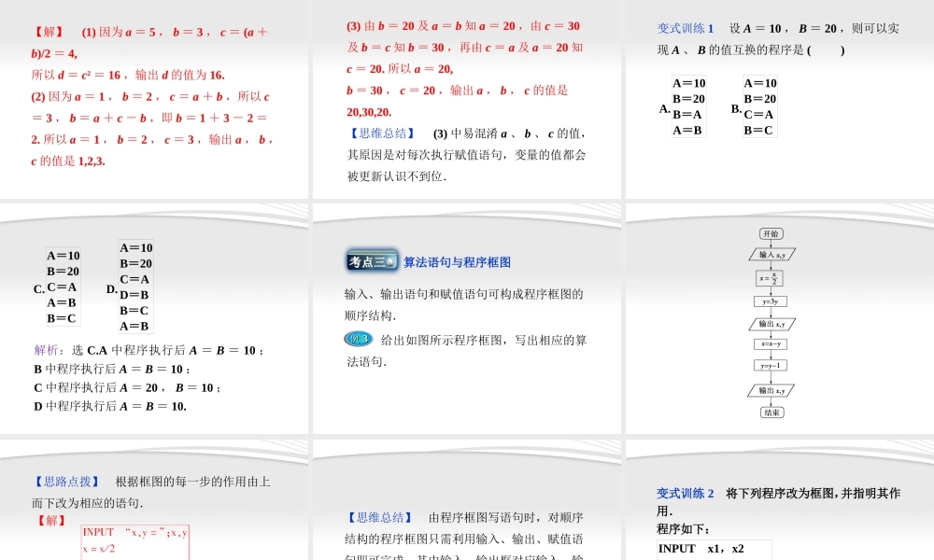This screenshot has width=934, height=560.
Task: Click the y=3y flowchart box
Action: [x=771, y=301]
